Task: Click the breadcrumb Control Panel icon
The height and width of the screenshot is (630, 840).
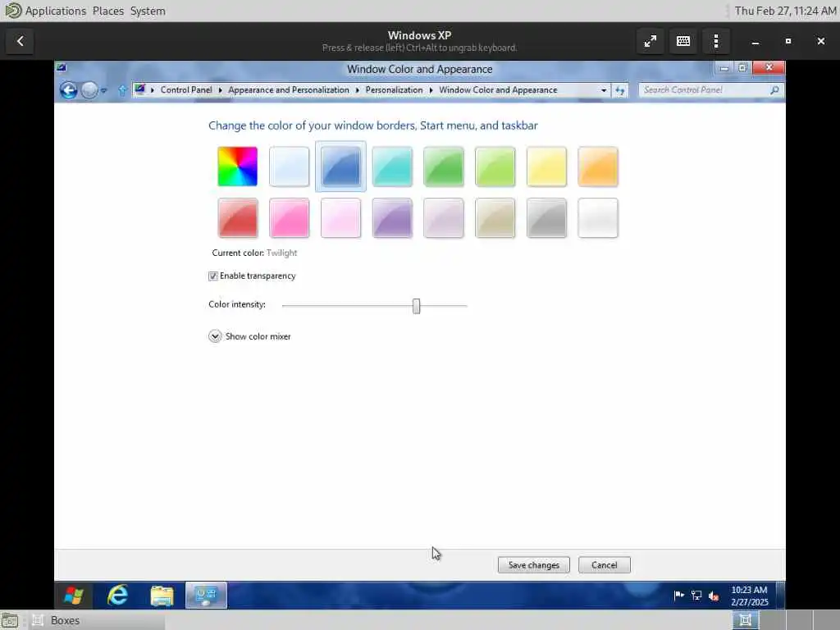Action: [139, 89]
